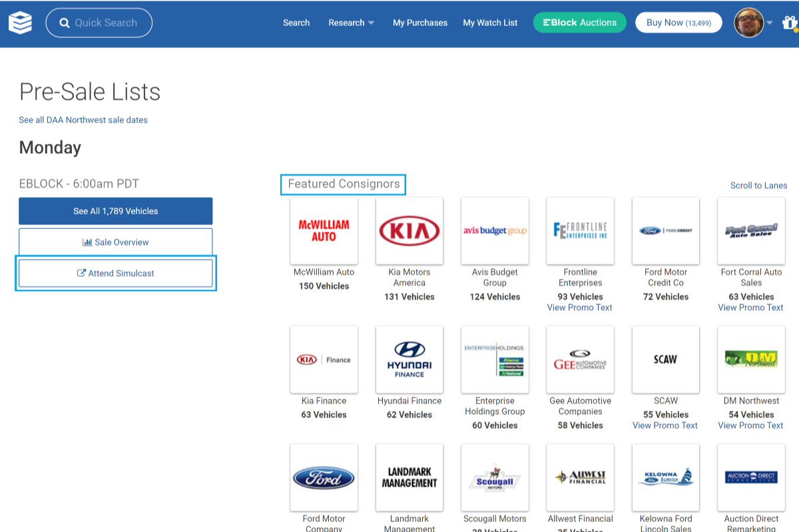Screen dimensions: 799x532
Task: Open Hyundai Finance logo tile
Action: (x=409, y=360)
